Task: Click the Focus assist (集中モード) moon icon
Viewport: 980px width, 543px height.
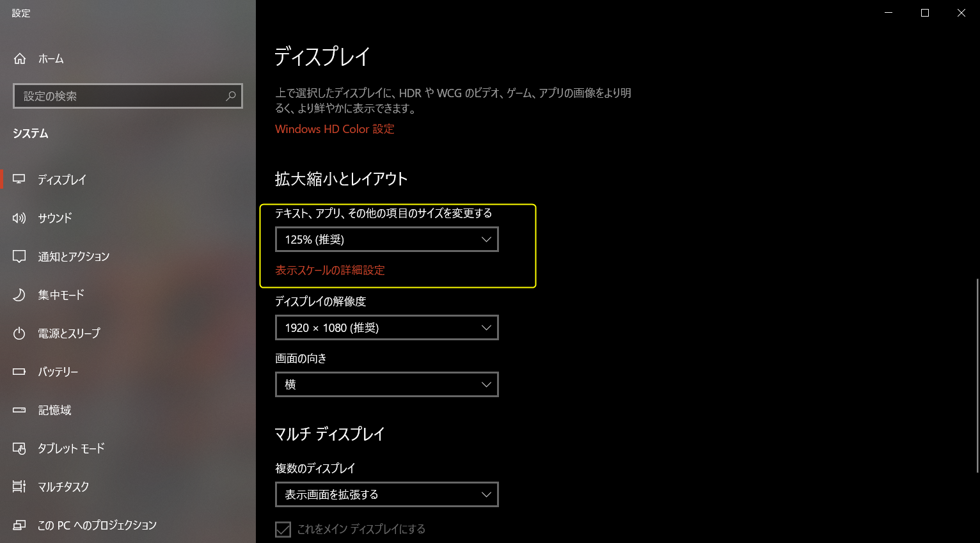Action: click(x=19, y=295)
